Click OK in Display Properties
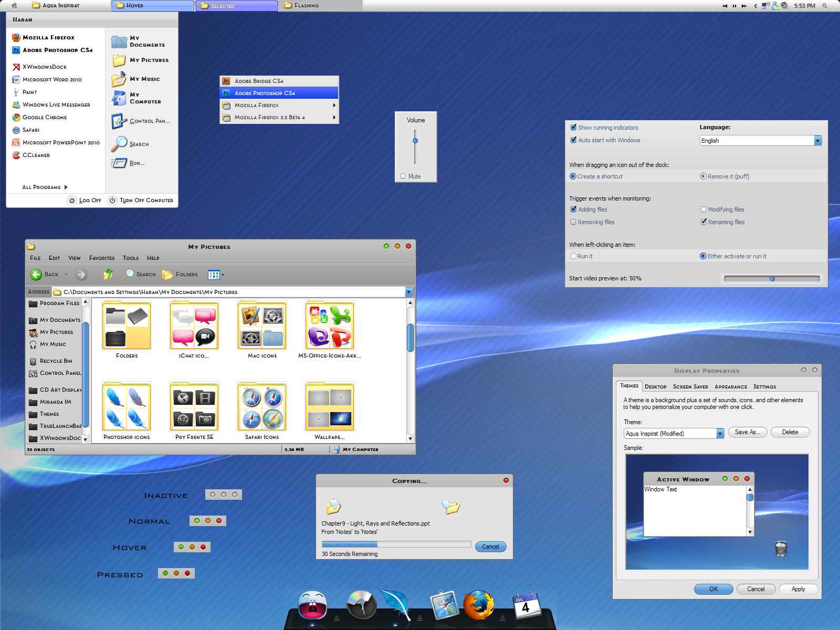840x630 pixels. (x=713, y=589)
